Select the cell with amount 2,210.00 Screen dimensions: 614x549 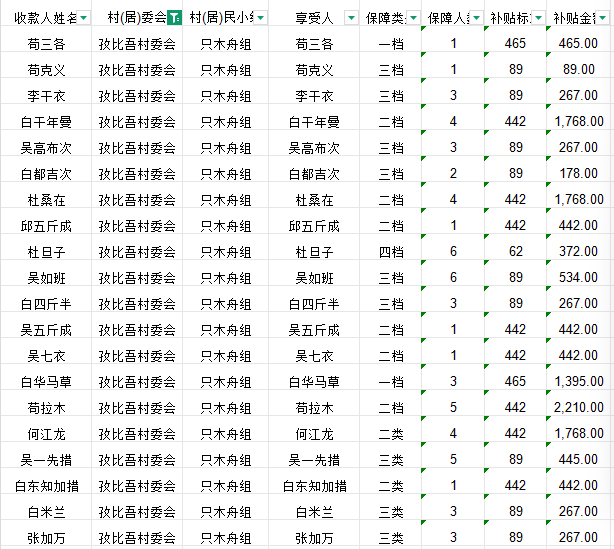[578, 408]
